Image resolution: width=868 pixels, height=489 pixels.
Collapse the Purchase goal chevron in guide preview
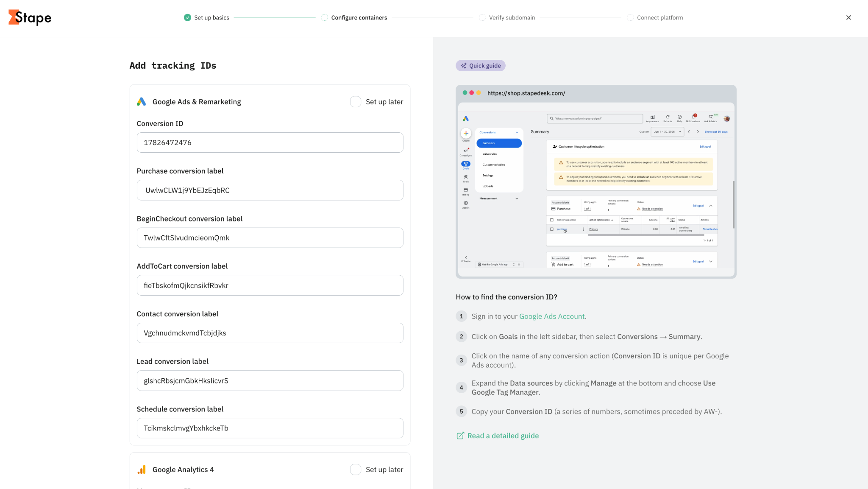click(x=711, y=206)
